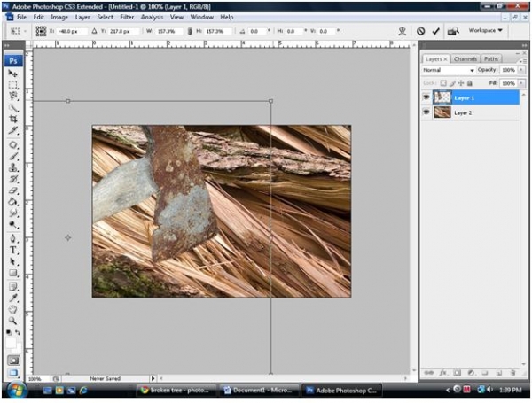
Task: Commit the transform with the checkmark
Action: click(x=436, y=32)
